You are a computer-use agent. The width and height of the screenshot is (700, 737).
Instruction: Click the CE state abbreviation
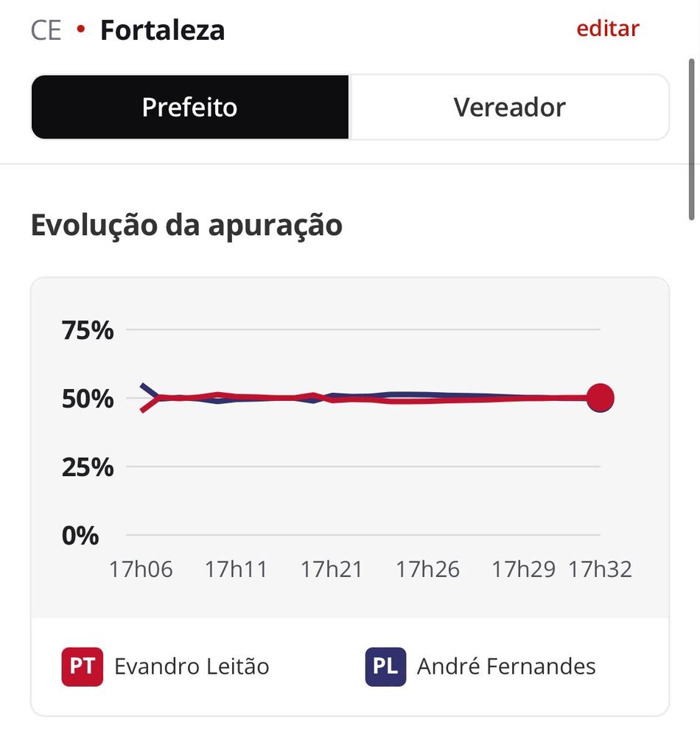(x=46, y=31)
